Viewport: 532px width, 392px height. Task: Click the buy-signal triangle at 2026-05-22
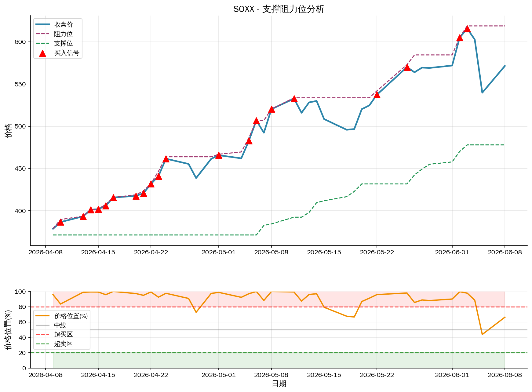point(377,95)
